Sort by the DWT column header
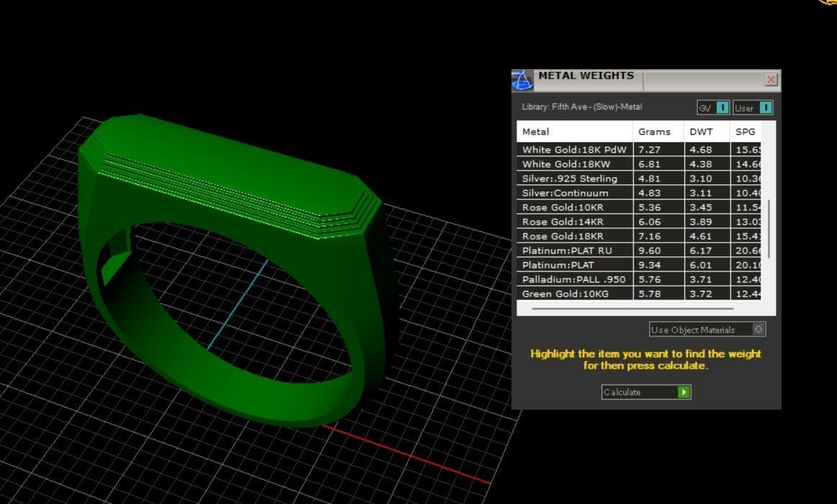Image resolution: width=837 pixels, height=504 pixels. (706, 132)
